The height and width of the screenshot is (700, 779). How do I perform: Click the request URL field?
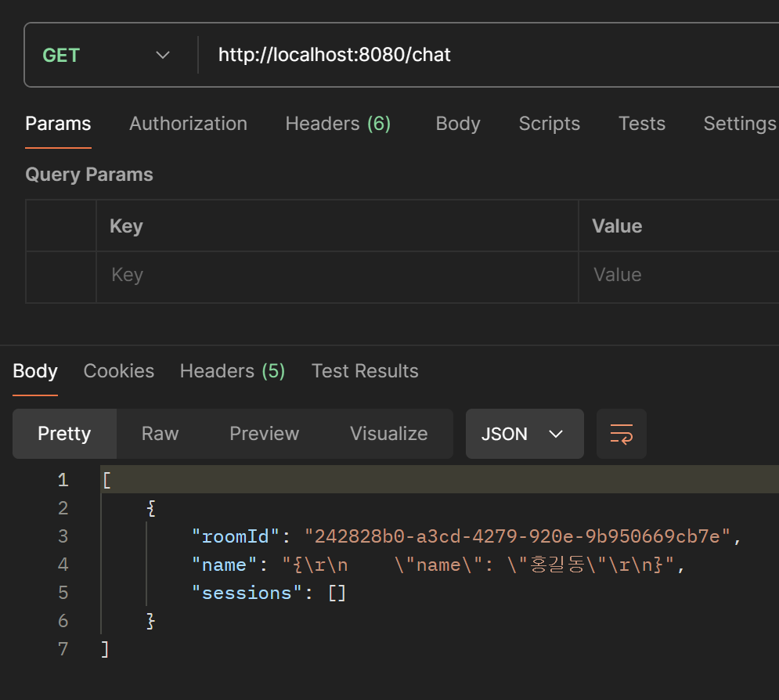tap(485, 56)
